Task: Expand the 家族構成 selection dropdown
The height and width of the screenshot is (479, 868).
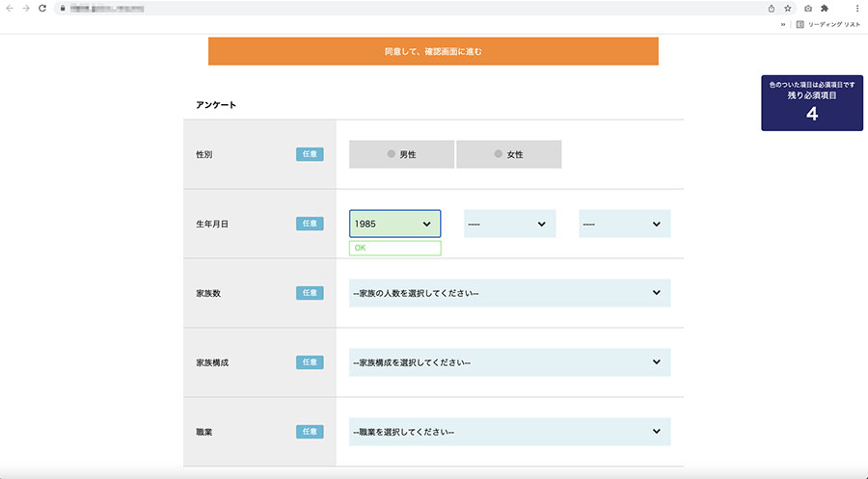Action: click(x=509, y=362)
